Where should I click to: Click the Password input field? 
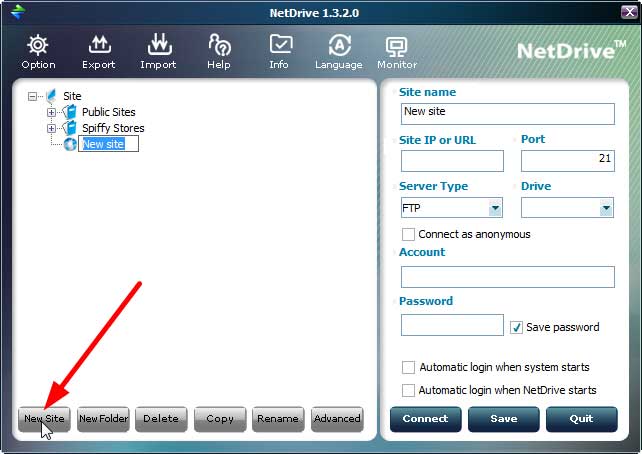pyautogui.click(x=452, y=325)
